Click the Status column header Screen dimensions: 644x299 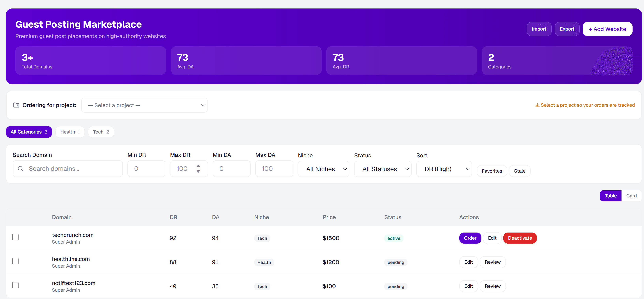[392, 217]
